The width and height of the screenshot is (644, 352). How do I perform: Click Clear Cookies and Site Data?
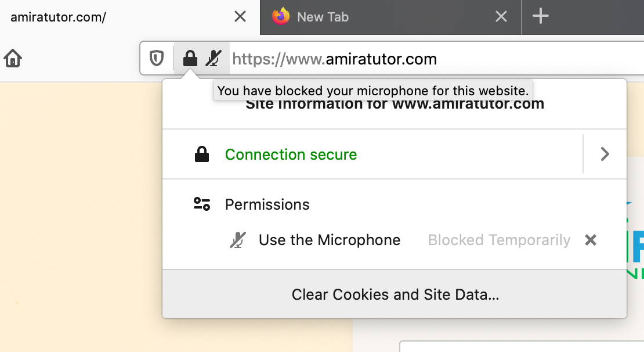(395, 294)
